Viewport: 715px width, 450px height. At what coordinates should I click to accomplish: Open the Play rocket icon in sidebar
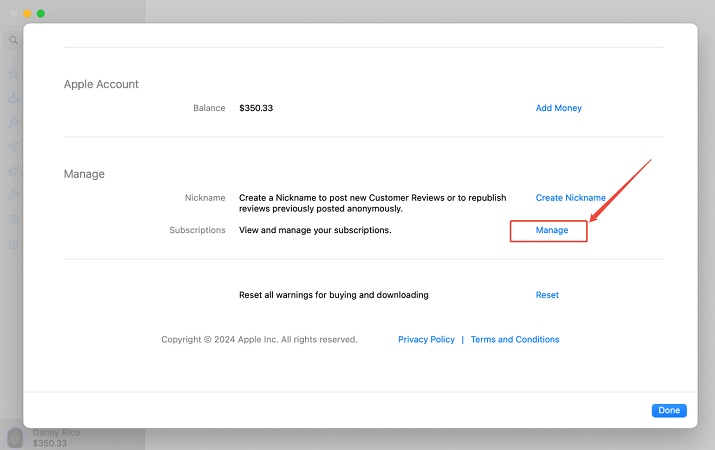click(14, 171)
